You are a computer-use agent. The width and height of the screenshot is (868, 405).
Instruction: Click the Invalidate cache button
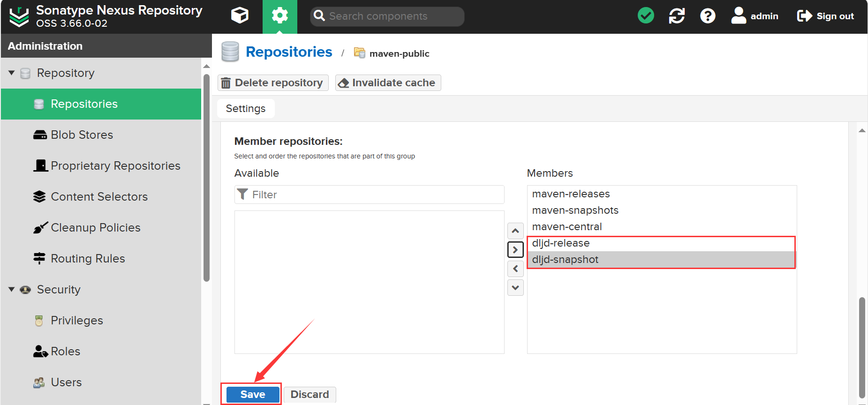(388, 83)
